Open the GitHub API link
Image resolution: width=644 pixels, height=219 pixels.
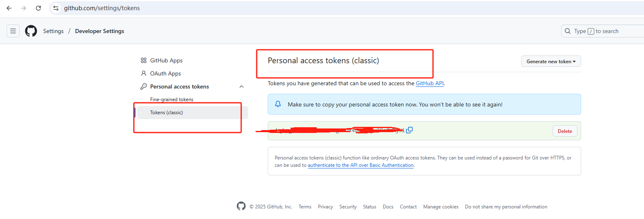[x=430, y=83]
